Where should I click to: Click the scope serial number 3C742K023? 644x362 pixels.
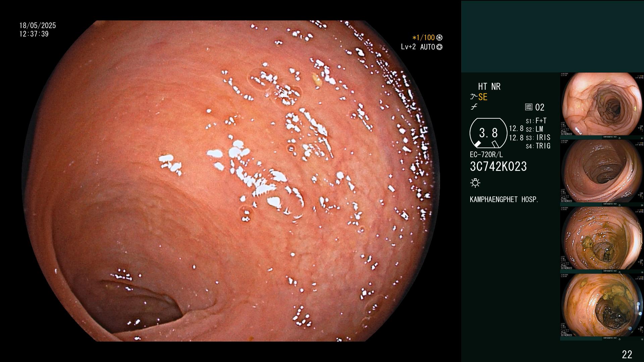point(498,167)
